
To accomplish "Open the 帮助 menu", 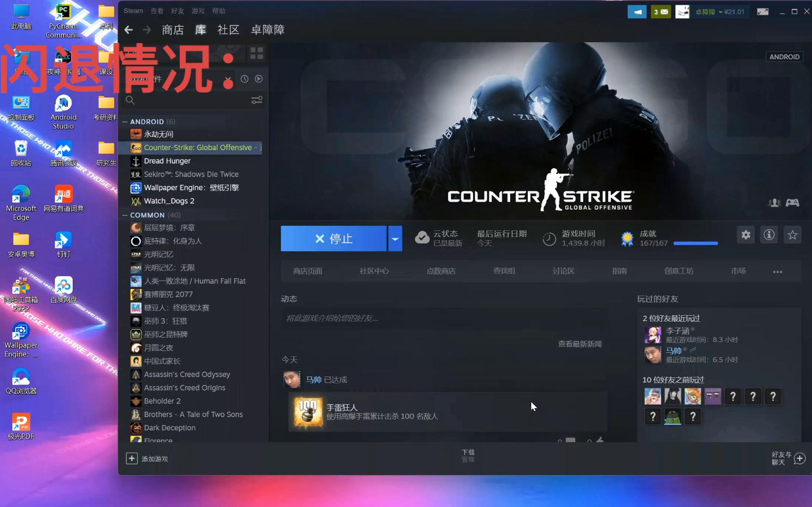I will (x=218, y=11).
